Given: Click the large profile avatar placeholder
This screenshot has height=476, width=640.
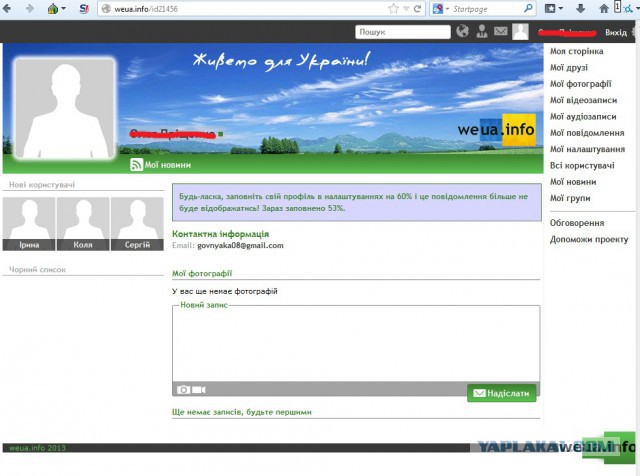Looking at the screenshot, I should 65,108.
